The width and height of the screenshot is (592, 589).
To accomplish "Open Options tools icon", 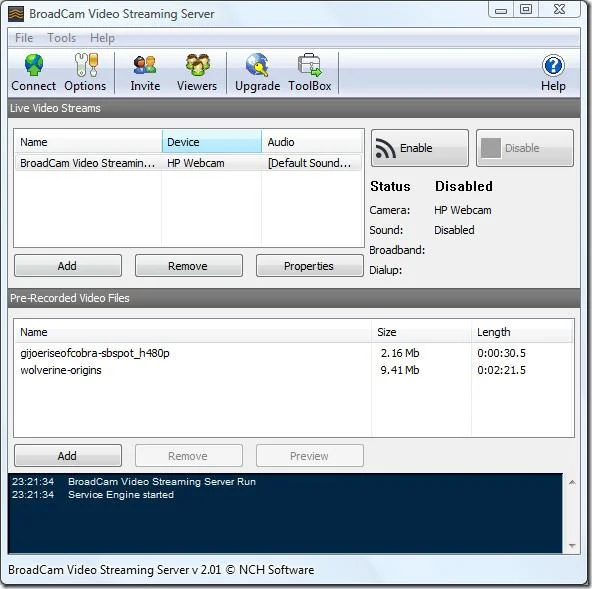I will coord(86,65).
